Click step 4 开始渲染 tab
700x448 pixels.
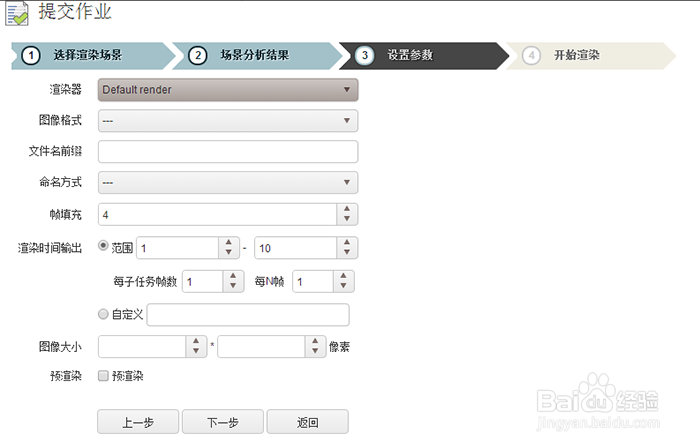[578, 55]
